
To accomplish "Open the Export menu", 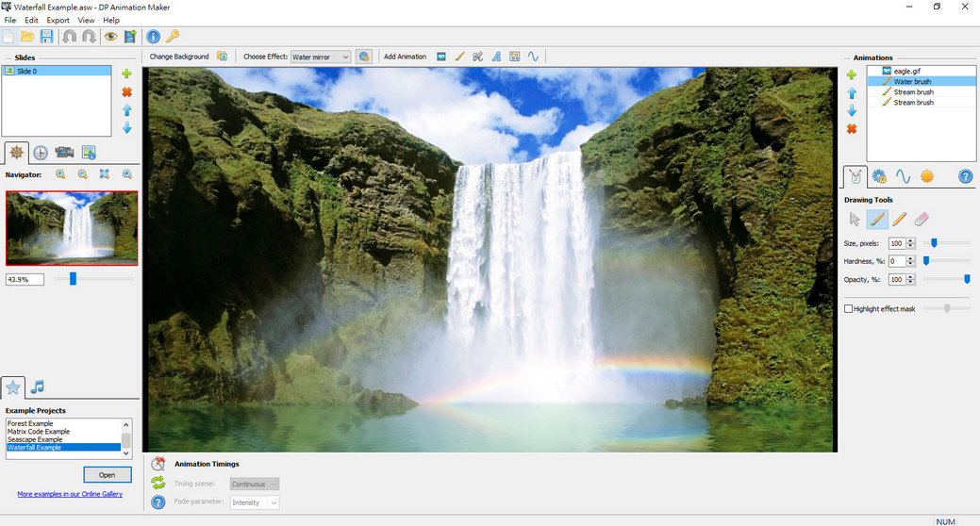I will point(58,20).
